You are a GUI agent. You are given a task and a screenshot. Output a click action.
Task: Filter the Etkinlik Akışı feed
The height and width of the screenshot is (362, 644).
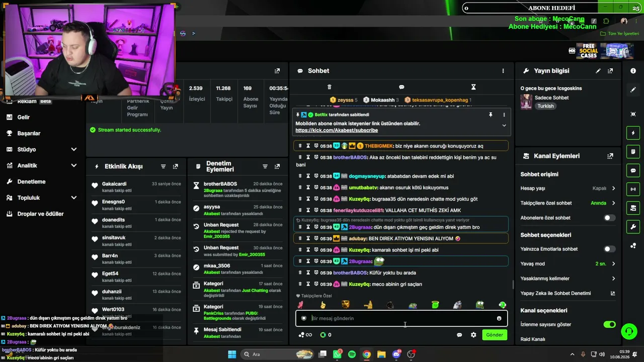pyautogui.click(x=163, y=166)
